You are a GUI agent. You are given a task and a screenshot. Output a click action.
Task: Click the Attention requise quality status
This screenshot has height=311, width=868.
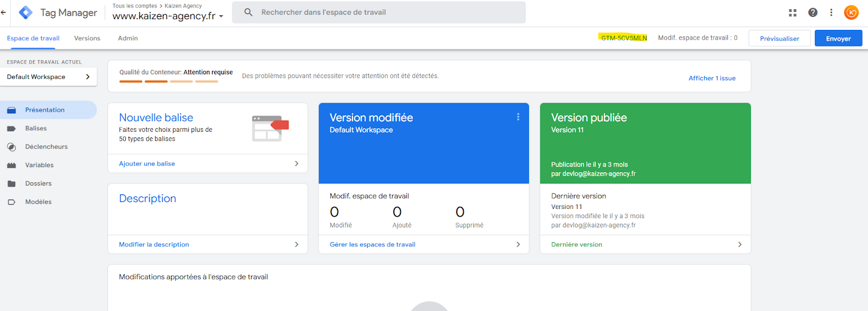pos(208,72)
